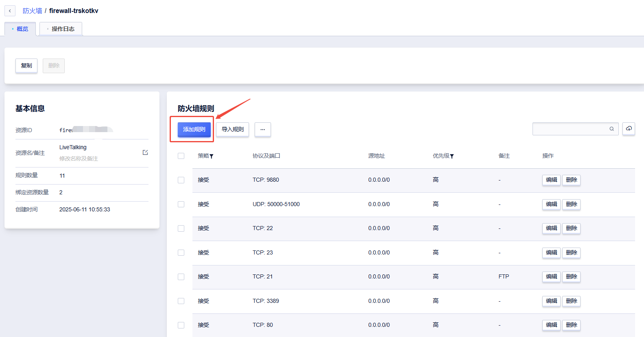Click the edit name/remark pencil icon

[x=145, y=152]
